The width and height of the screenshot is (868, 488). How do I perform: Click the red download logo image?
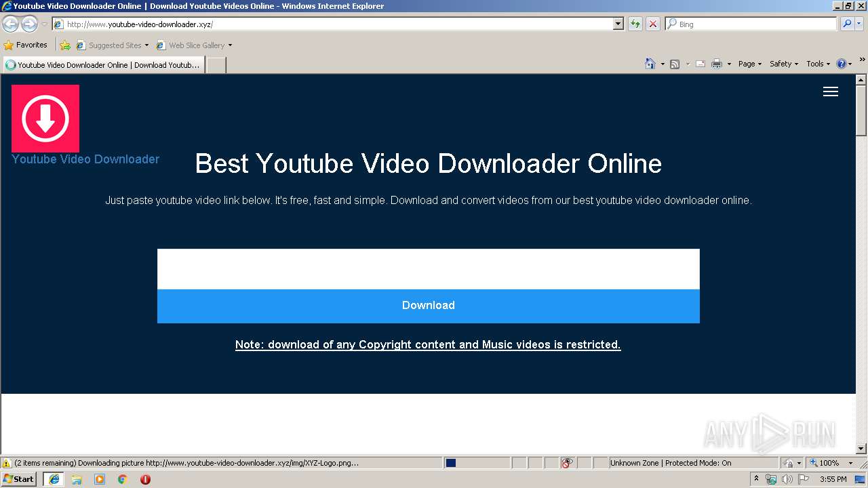(45, 119)
